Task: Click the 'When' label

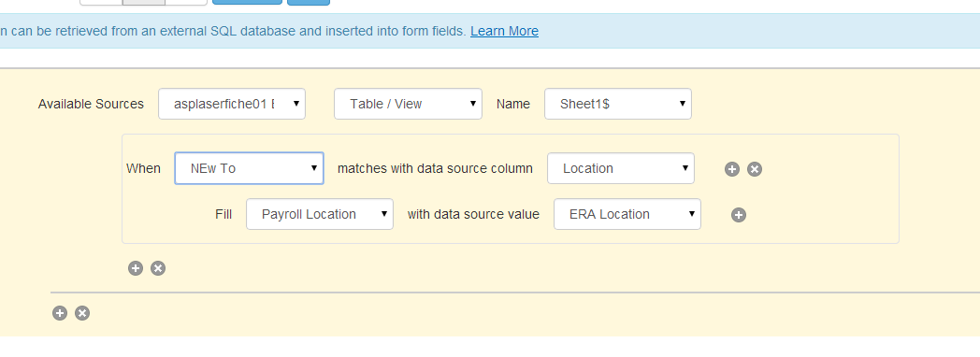Action: pos(143,168)
